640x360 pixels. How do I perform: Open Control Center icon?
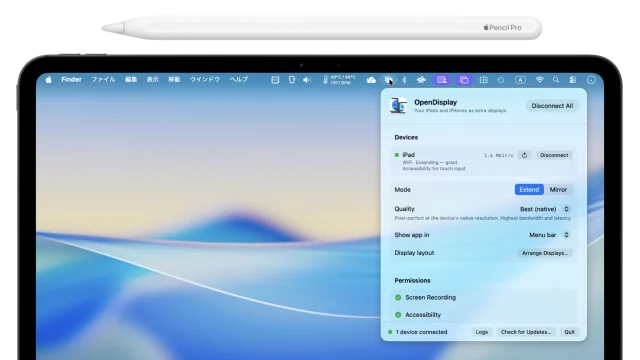573,80
